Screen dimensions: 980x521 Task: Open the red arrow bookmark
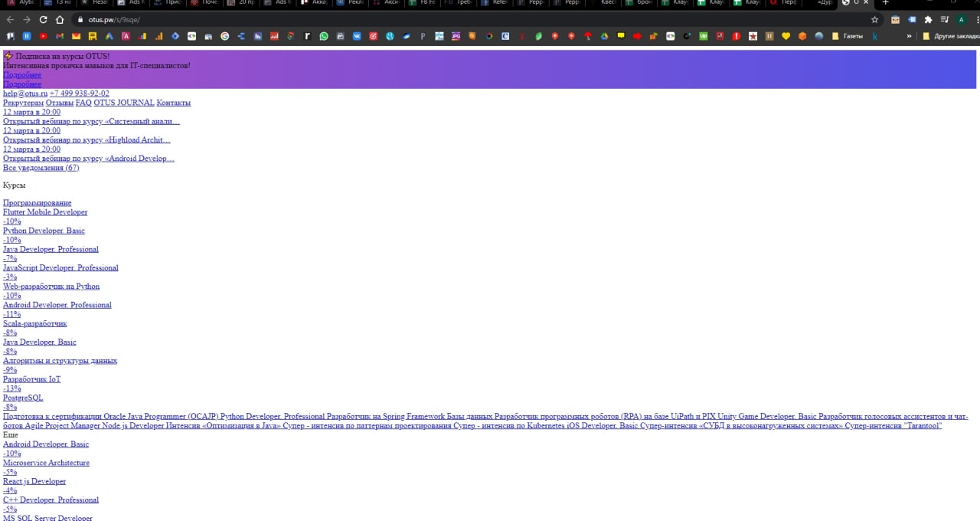637,35
